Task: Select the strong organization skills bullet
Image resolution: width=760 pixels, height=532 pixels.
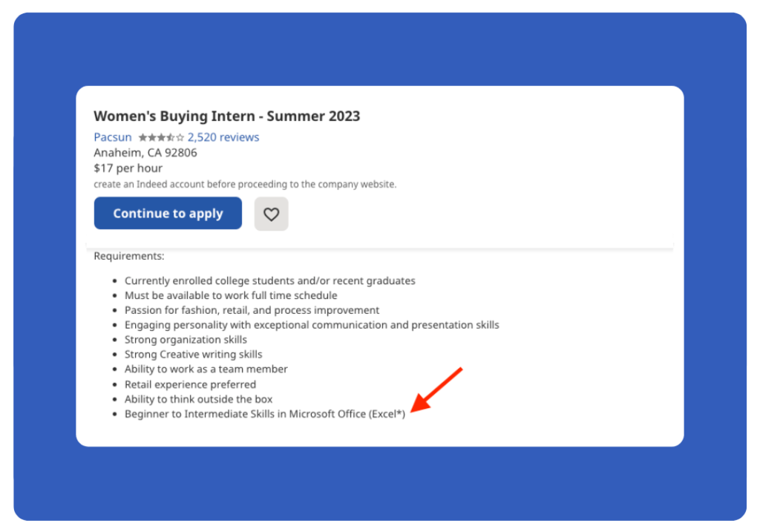Action: 186,340
